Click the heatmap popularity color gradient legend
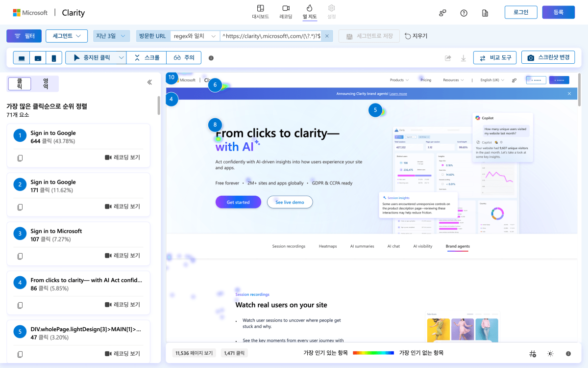Screen dimensions: 588x368 [373, 353]
